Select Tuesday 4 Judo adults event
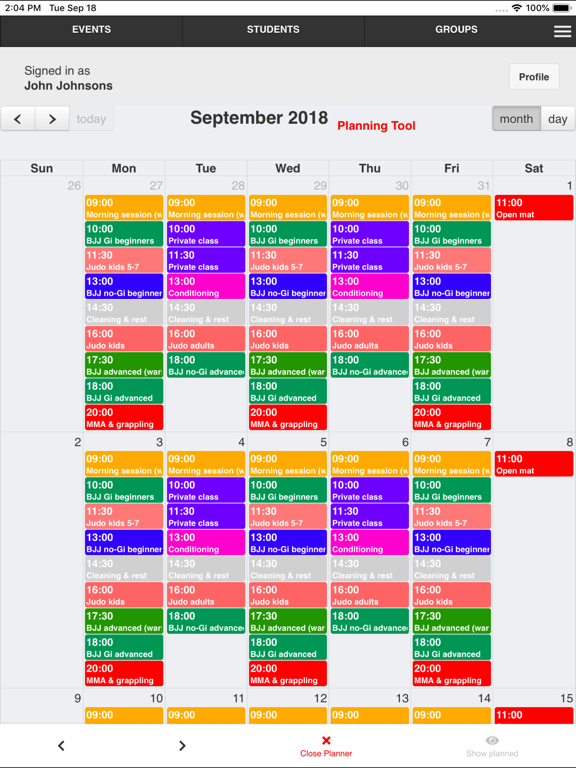The image size is (576, 768). click(x=206, y=595)
